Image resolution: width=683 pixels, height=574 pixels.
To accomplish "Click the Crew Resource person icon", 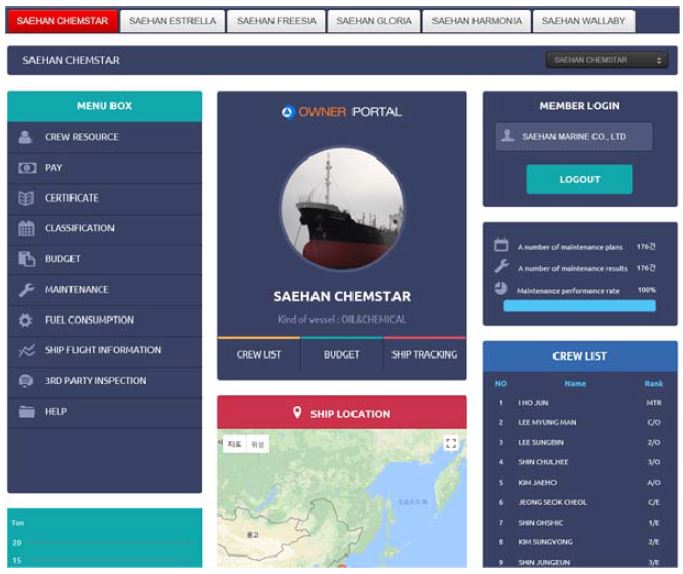I will click(25, 137).
